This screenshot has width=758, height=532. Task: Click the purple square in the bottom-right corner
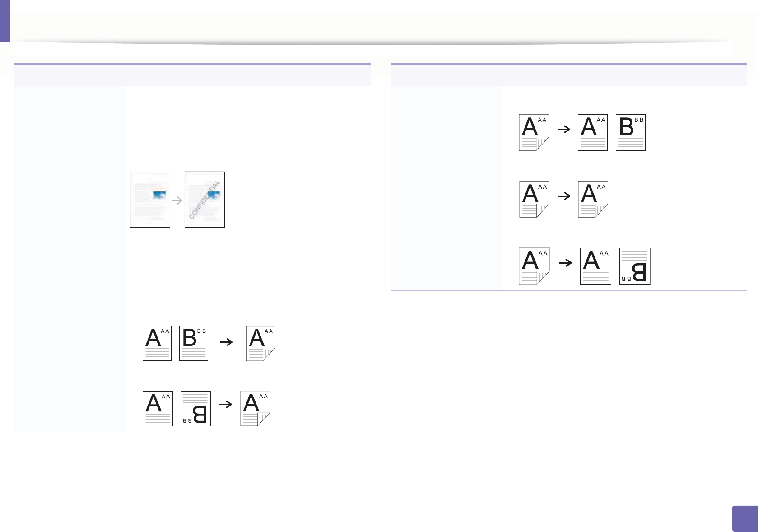coord(744,518)
